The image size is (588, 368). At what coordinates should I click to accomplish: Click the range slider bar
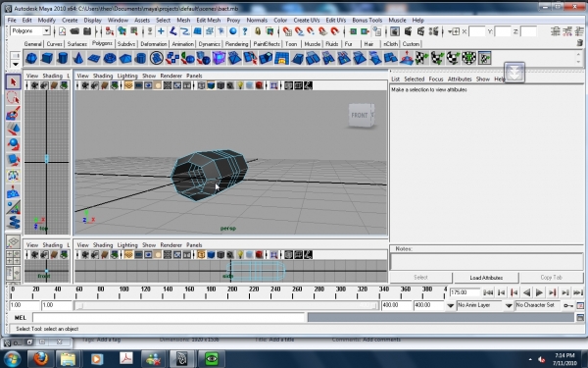click(x=226, y=305)
